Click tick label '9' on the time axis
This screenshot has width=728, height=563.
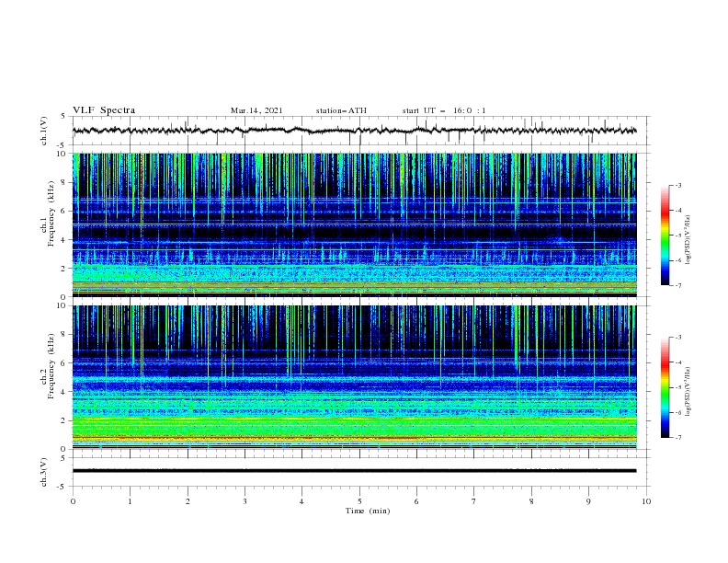[588, 501]
